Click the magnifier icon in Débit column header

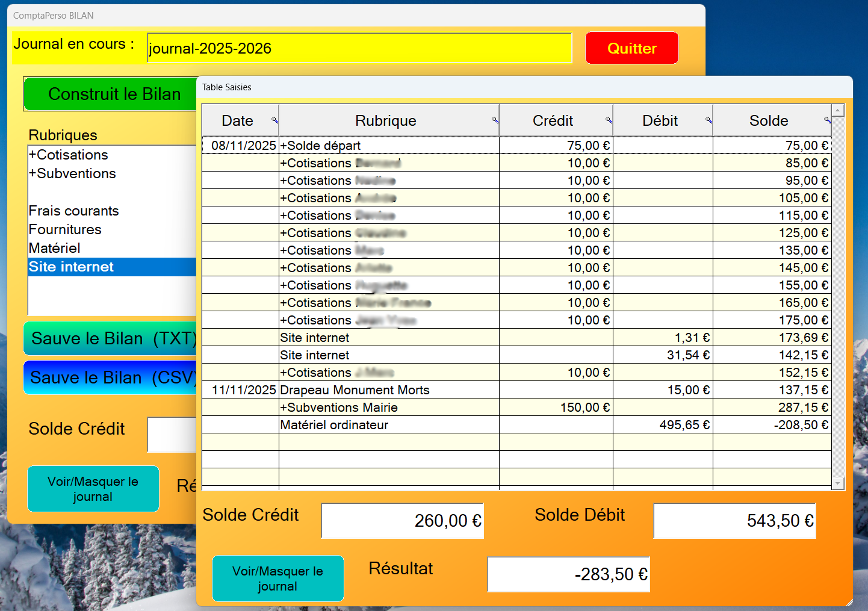[x=708, y=120]
